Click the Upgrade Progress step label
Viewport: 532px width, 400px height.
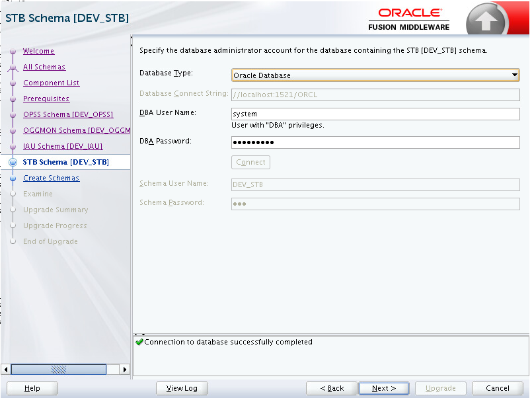pos(55,226)
